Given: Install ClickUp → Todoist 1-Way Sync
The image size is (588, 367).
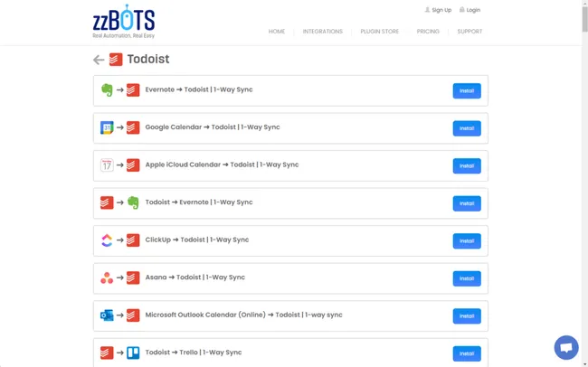Looking at the screenshot, I should coord(467,241).
